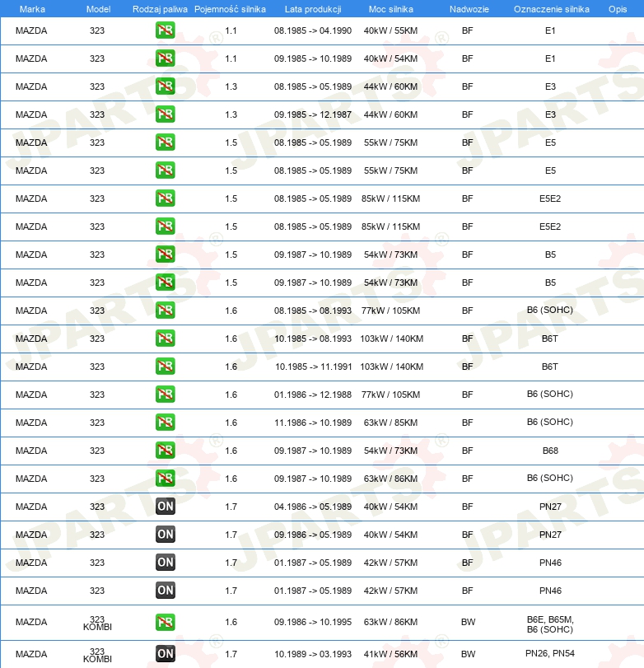Click the Pojemność silnika column header
This screenshot has height=668, width=644.
tap(230, 9)
